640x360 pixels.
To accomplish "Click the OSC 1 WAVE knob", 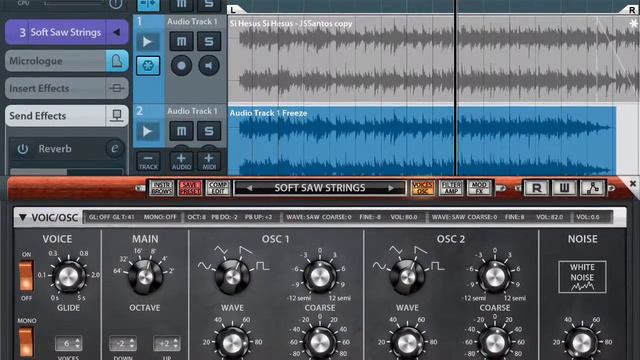I will click(x=232, y=278).
